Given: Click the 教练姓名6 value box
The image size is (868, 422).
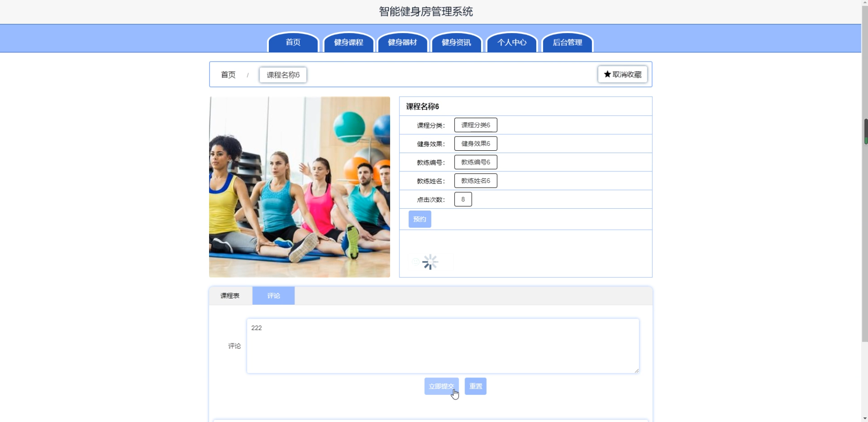Looking at the screenshot, I should click(x=476, y=181).
